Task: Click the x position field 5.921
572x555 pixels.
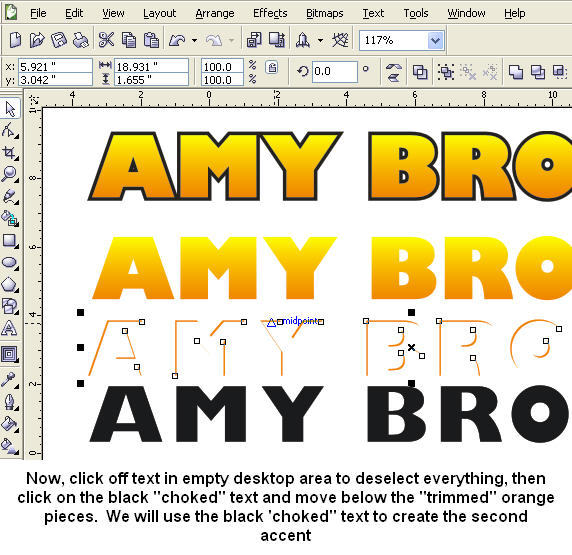Action: tap(55, 67)
